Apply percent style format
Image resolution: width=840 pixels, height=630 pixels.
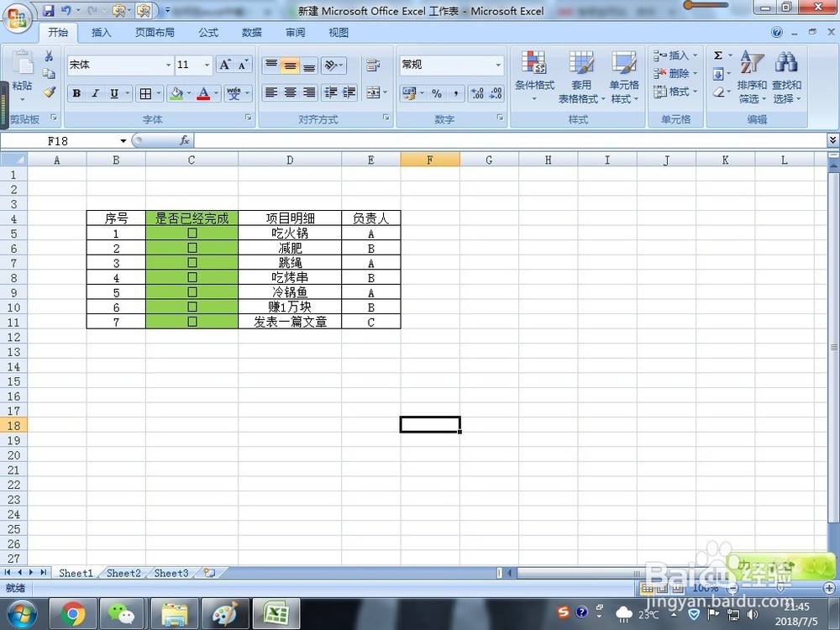[x=437, y=94]
